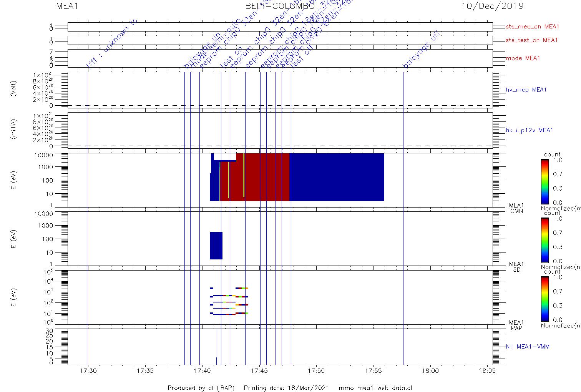Select the vertical marker line at 17:30

(x=87, y=218)
